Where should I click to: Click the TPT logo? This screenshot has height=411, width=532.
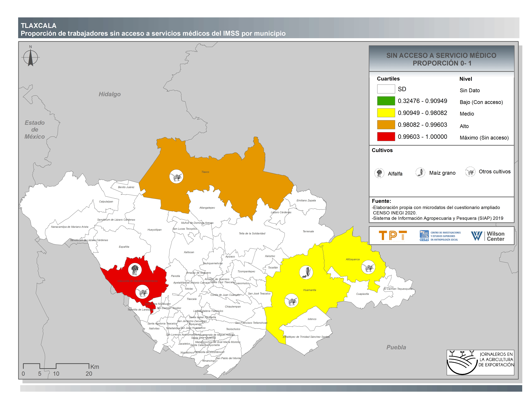[x=393, y=236]
